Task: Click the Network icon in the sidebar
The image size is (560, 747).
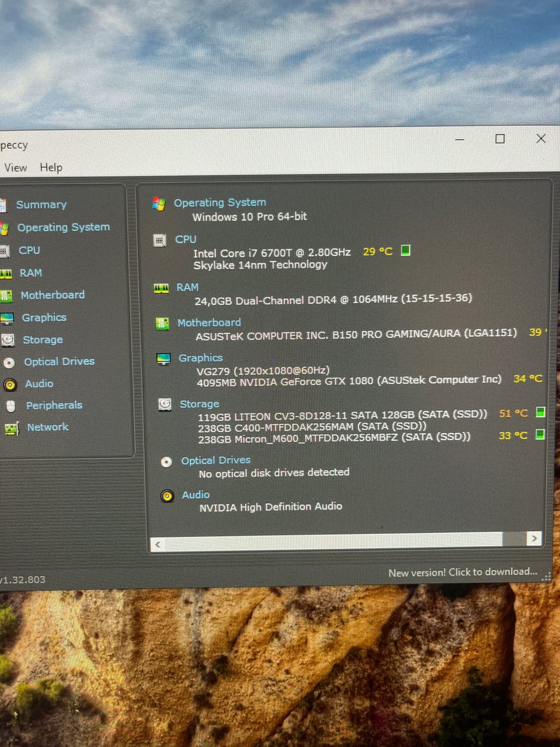Action: click(11, 428)
